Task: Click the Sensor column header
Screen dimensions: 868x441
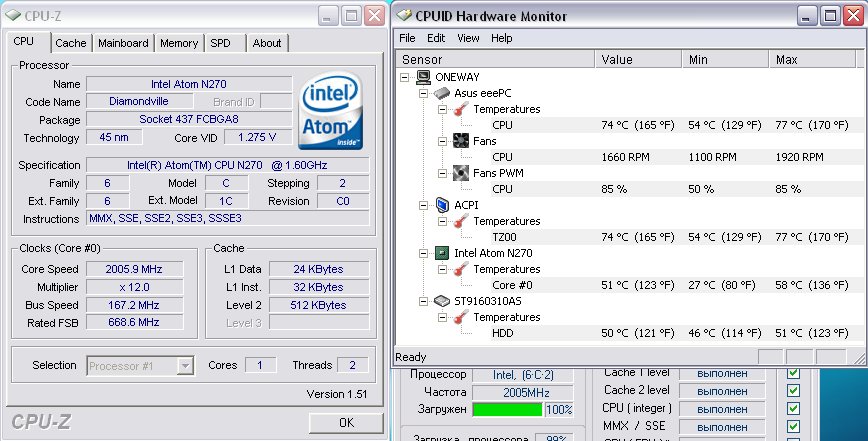Action: point(495,59)
